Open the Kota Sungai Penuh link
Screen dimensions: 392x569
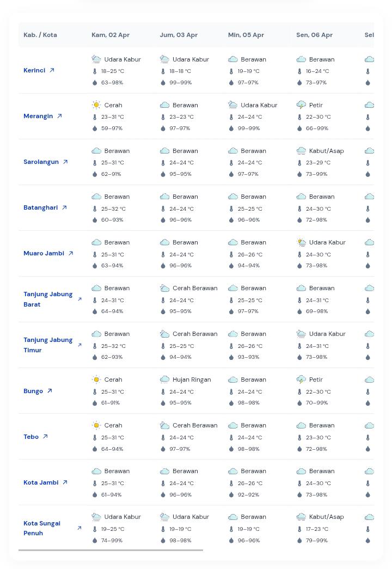click(42, 528)
